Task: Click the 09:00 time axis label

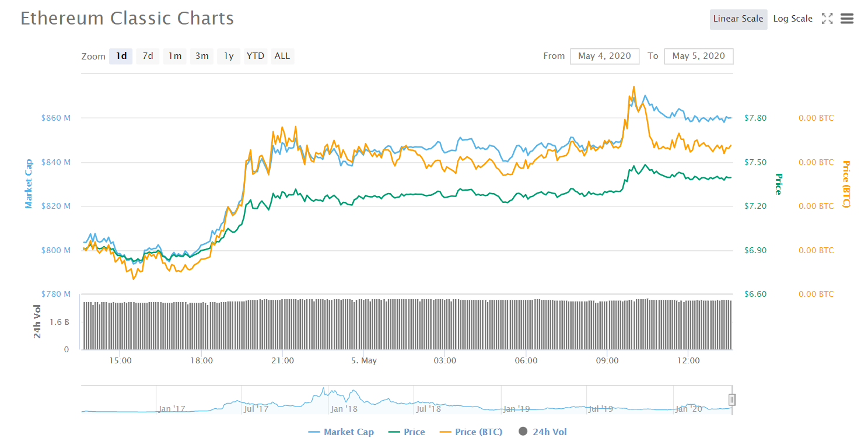Action: point(607,360)
